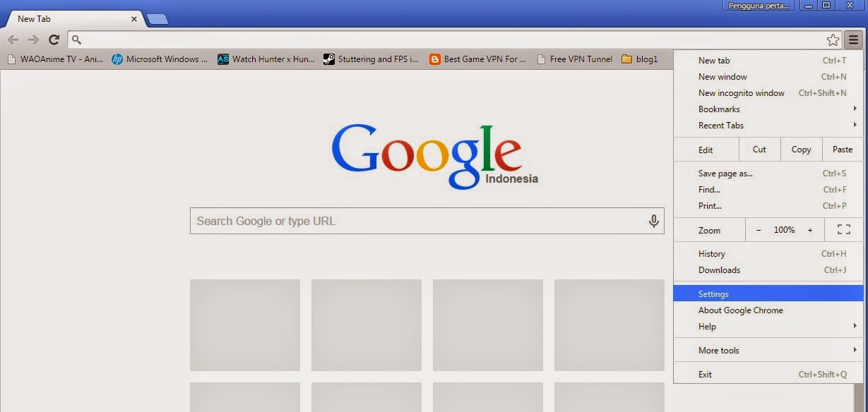
Task: Reload the page with refresh icon
Action: 54,40
